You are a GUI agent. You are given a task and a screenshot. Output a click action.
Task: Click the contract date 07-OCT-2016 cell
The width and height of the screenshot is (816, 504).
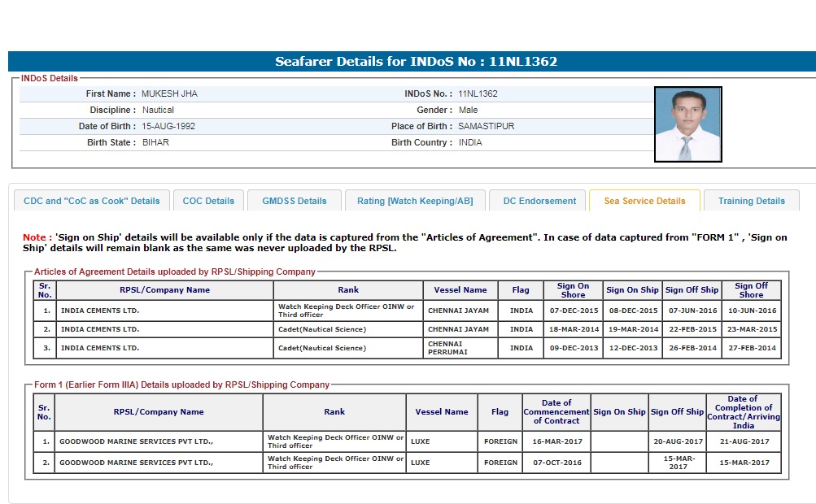[556, 463]
